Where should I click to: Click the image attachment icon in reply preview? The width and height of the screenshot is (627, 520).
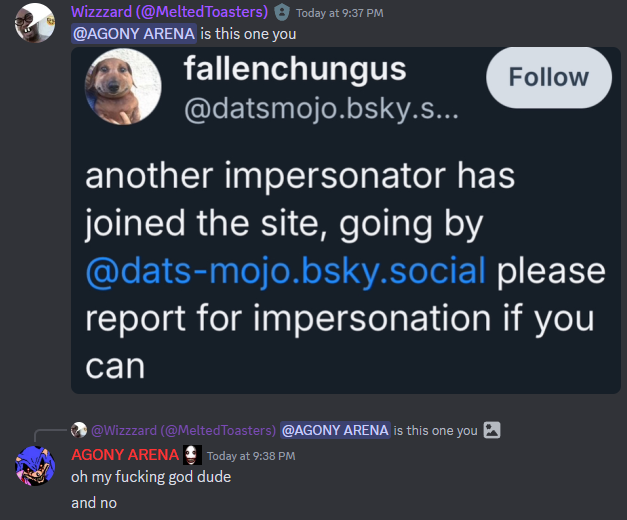point(491,430)
